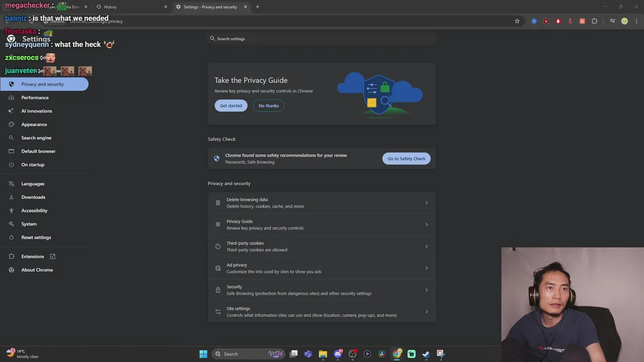The height and width of the screenshot is (362, 644).
Task: Expand the Privacy Guide row
Action: [x=322, y=225]
